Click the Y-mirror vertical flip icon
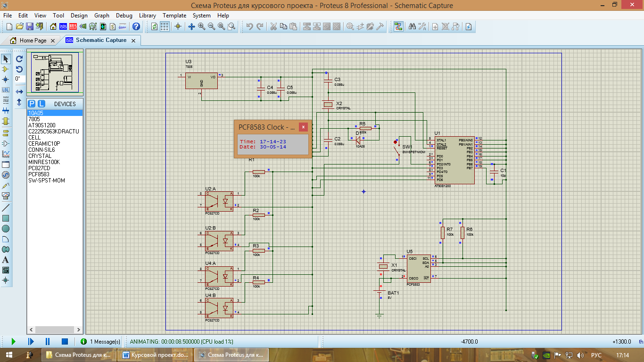 pyautogui.click(x=19, y=102)
